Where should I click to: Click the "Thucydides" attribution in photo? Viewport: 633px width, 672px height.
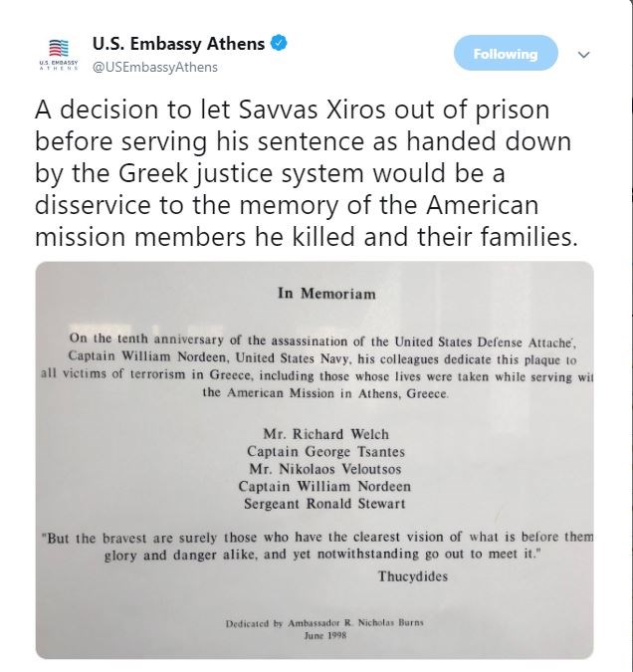click(414, 576)
